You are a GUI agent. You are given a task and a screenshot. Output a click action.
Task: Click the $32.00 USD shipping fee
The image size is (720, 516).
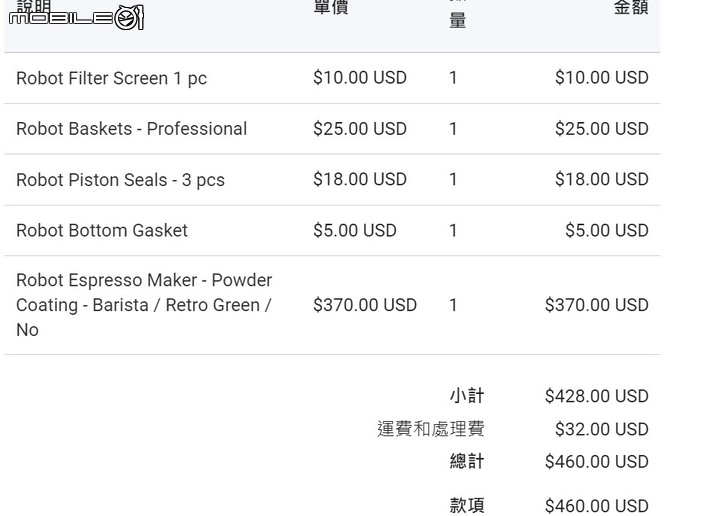(x=602, y=429)
